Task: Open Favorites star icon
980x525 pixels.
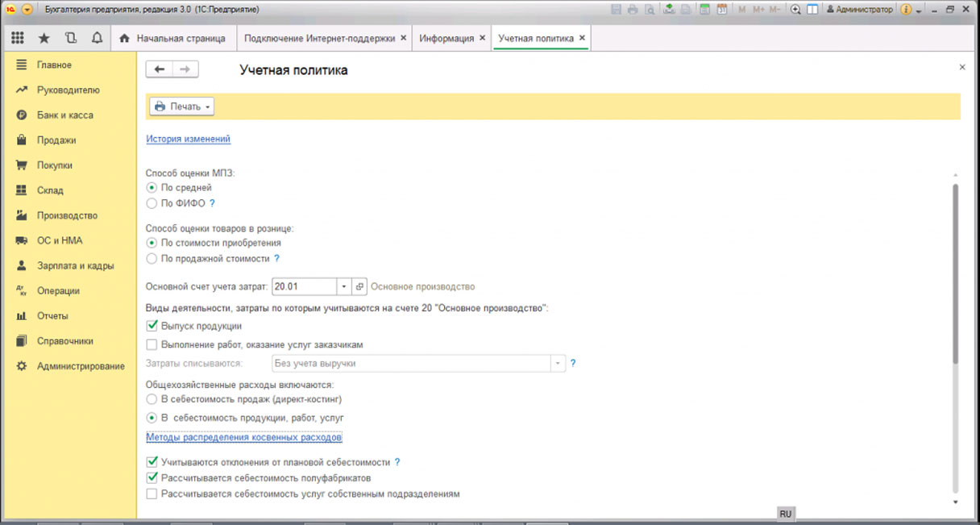Action: pyautogui.click(x=44, y=38)
